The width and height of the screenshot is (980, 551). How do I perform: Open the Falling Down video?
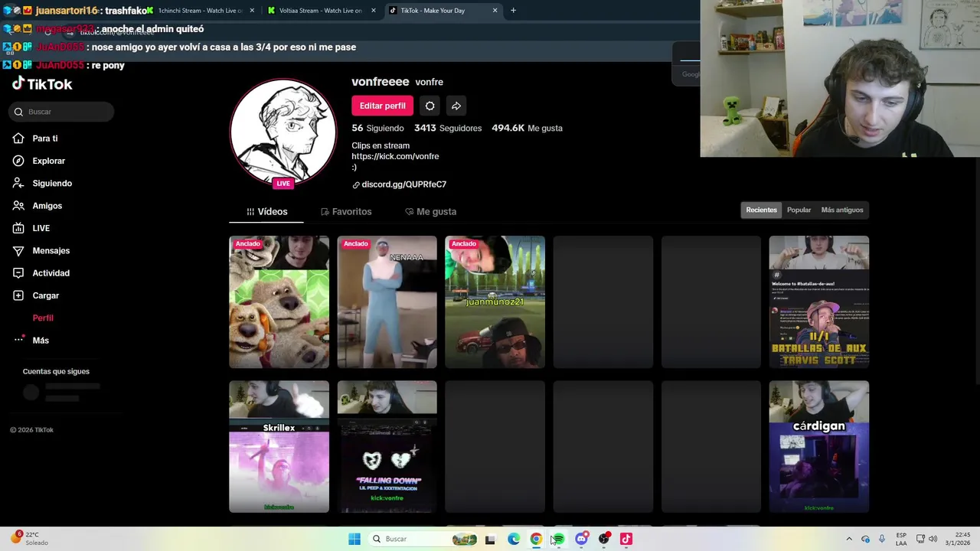387,447
